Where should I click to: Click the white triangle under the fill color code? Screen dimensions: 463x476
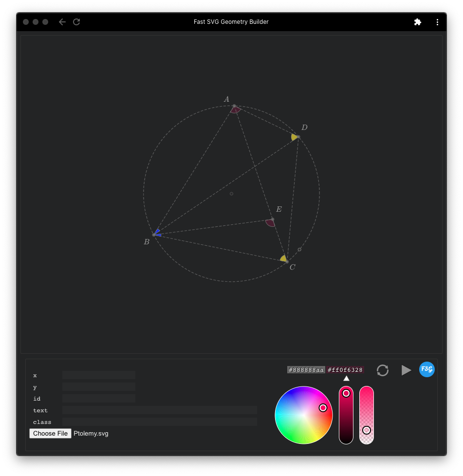coord(346,378)
